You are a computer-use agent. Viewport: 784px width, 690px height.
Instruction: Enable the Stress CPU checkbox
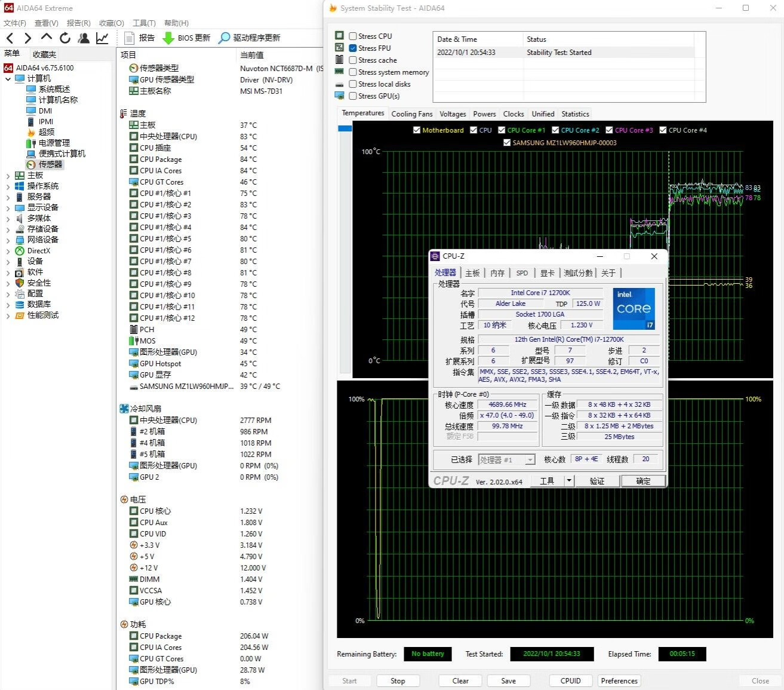pos(353,36)
